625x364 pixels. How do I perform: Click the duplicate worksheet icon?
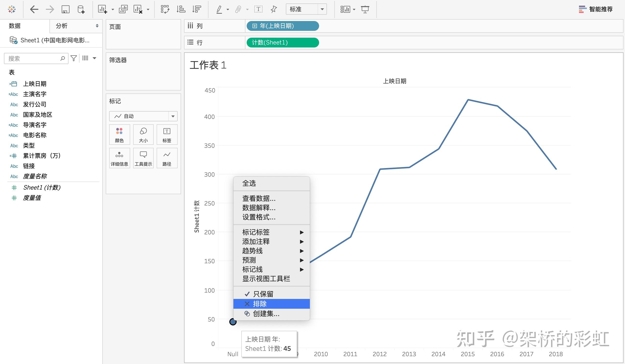(x=123, y=10)
